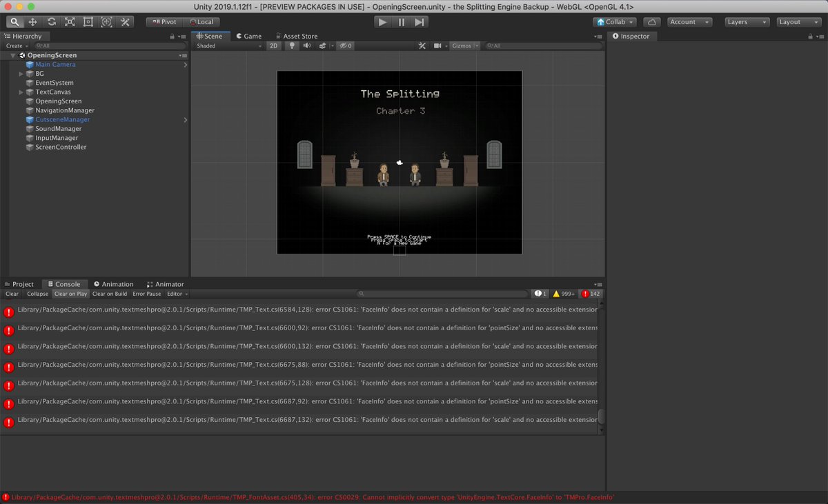Switch to the Animator tab

(x=165, y=284)
